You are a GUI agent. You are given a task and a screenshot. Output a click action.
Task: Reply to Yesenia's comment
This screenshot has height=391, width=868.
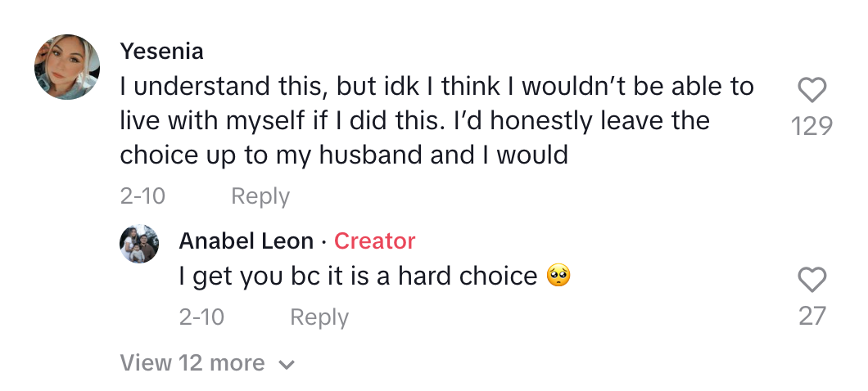[x=260, y=196]
